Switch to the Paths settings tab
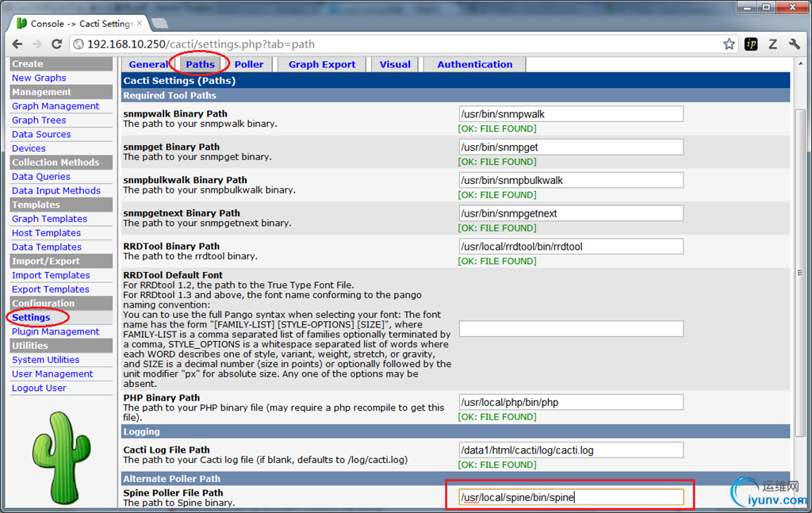 (x=200, y=64)
